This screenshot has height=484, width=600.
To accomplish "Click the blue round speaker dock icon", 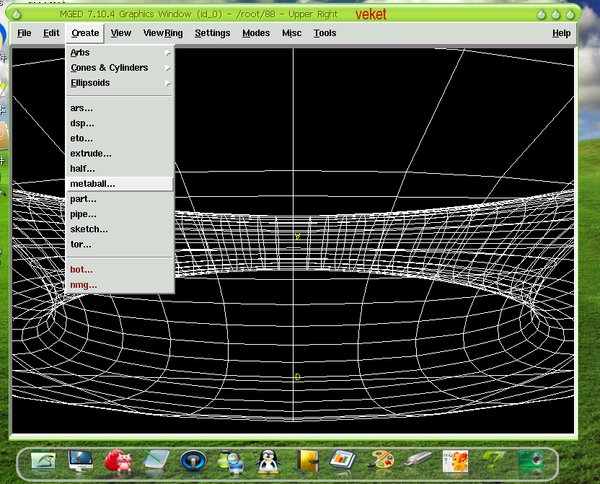I will pos(193,460).
